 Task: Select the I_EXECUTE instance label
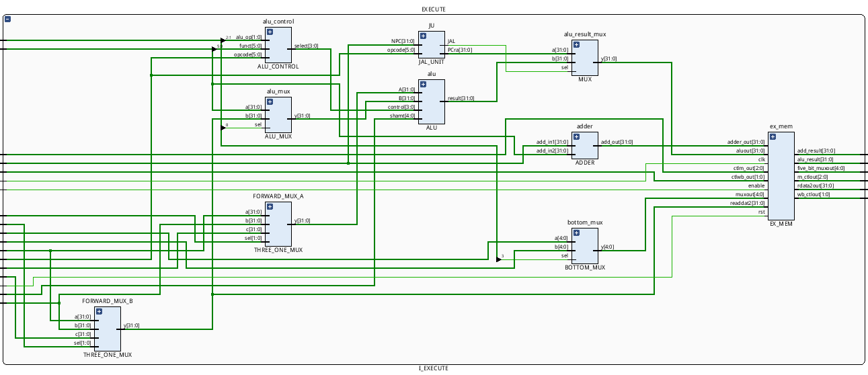434,368
